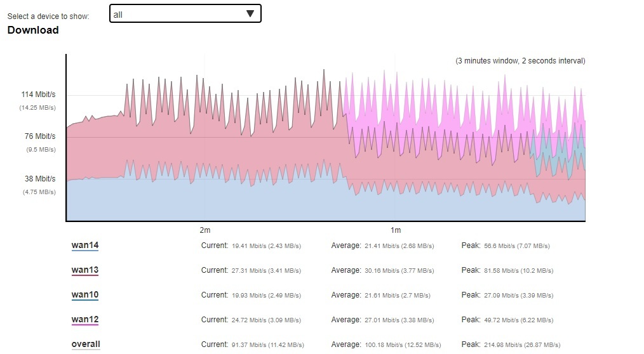Select the wan12 legend label
This screenshot has width=644, height=354.
coord(84,320)
